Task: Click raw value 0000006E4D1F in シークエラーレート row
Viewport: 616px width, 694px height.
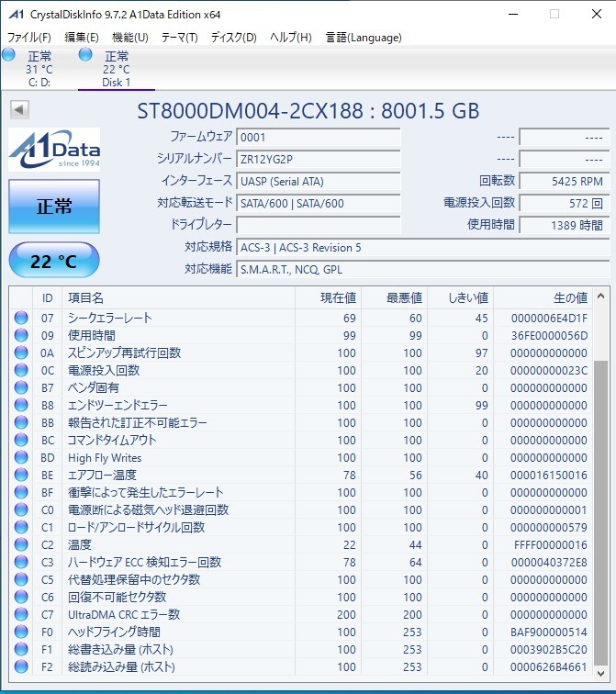Action: 549,319
